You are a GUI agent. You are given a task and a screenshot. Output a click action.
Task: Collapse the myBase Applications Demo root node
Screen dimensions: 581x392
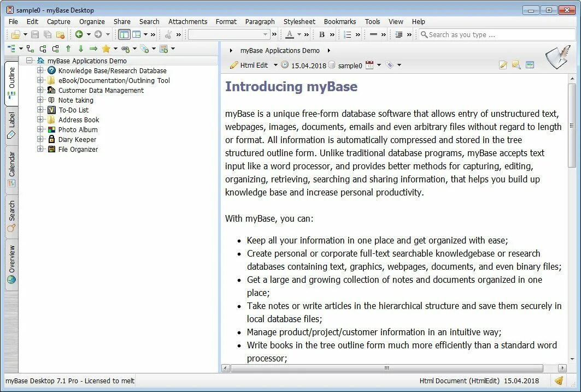30,61
